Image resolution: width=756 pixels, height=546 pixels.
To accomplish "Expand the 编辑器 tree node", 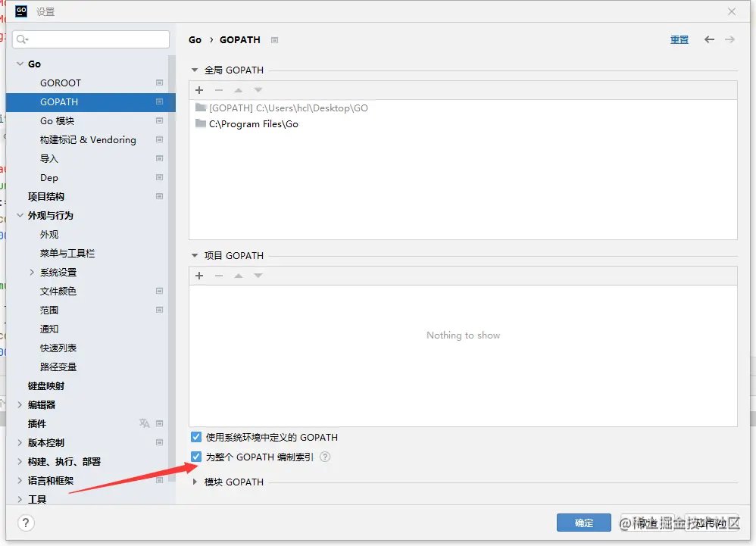I will point(20,405).
